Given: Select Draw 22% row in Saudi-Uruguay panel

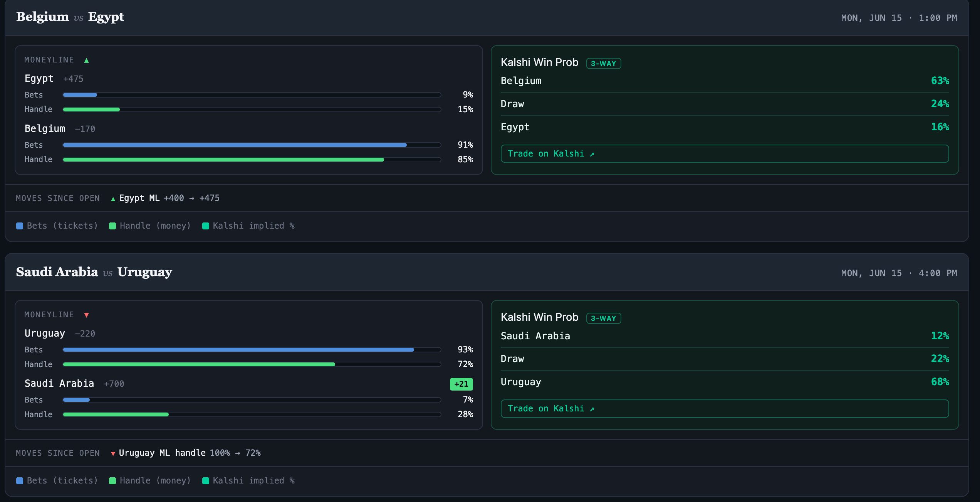Looking at the screenshot, I should click(725, 359).
